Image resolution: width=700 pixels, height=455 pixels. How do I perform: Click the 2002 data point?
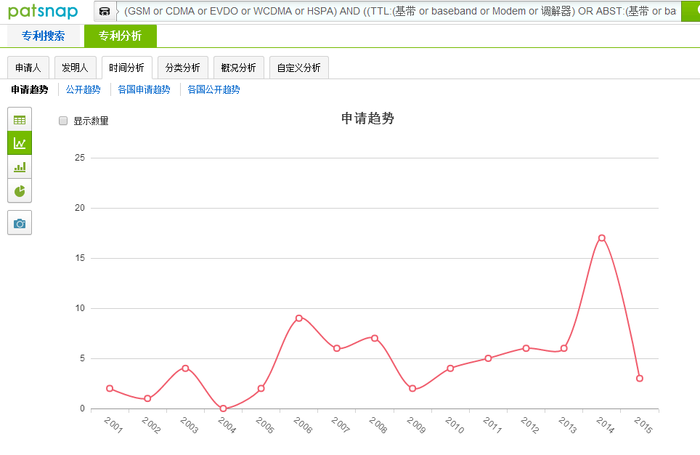pos(147,399)
